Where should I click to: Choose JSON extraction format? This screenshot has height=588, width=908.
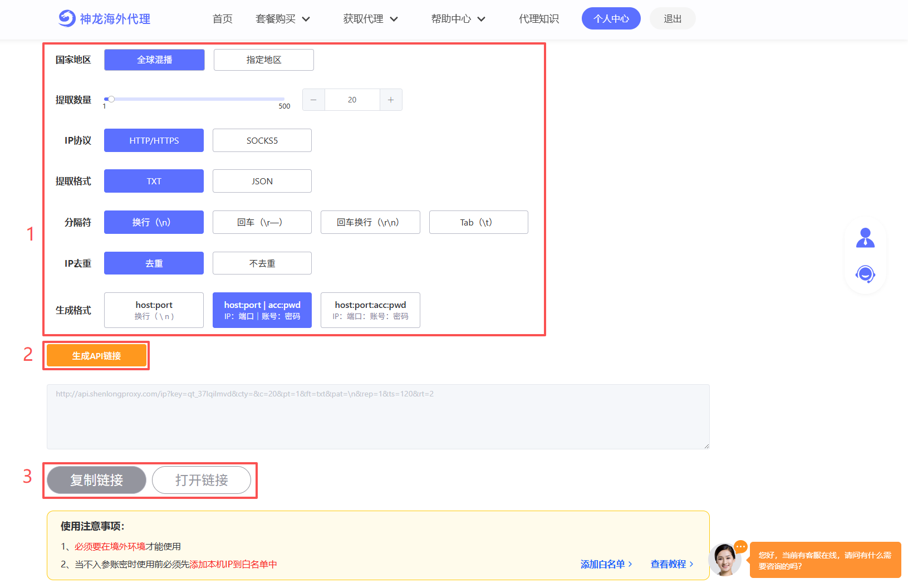point(262,181)
